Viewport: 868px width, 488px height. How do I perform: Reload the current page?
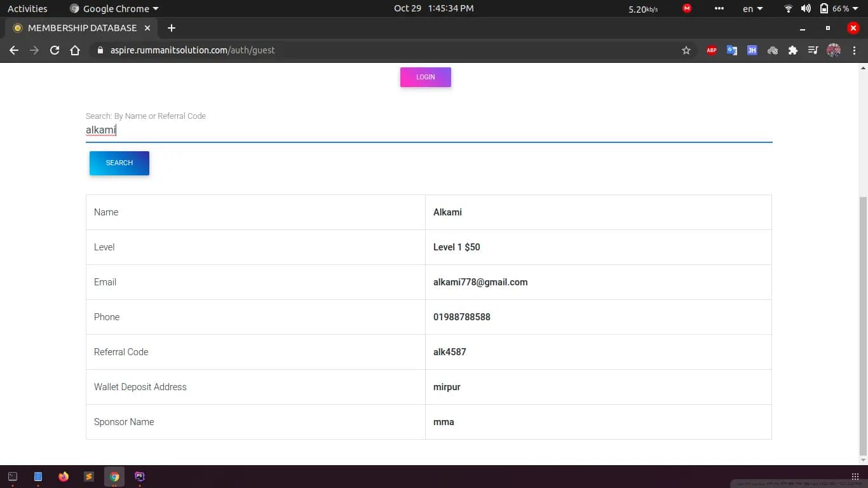(x=55, y=50)
